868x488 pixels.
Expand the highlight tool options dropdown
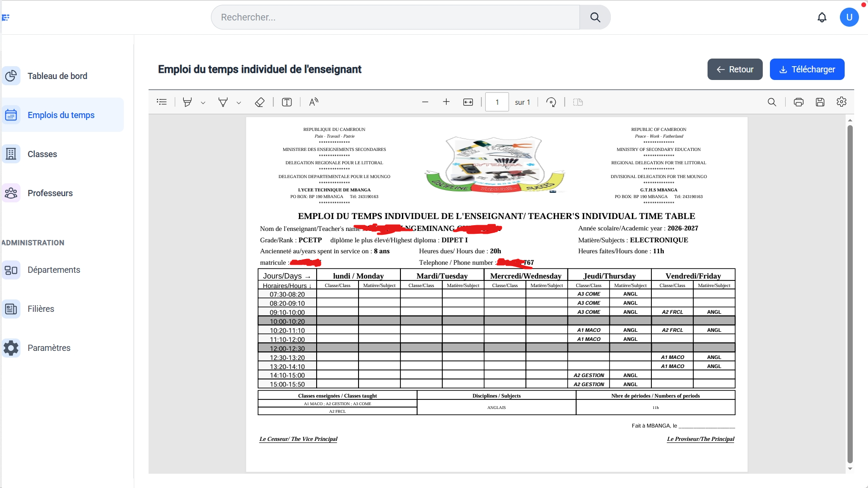(x=203, y=102)
